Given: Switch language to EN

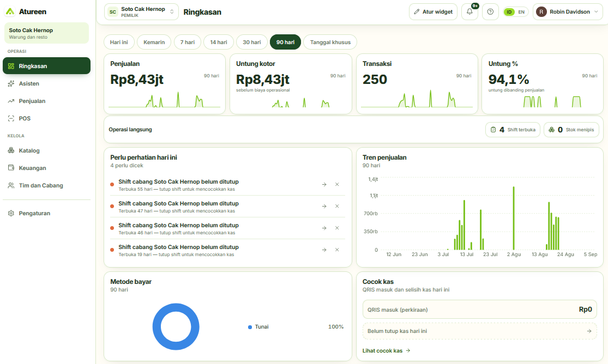Looking at the screenshot, I should [521, 12].
